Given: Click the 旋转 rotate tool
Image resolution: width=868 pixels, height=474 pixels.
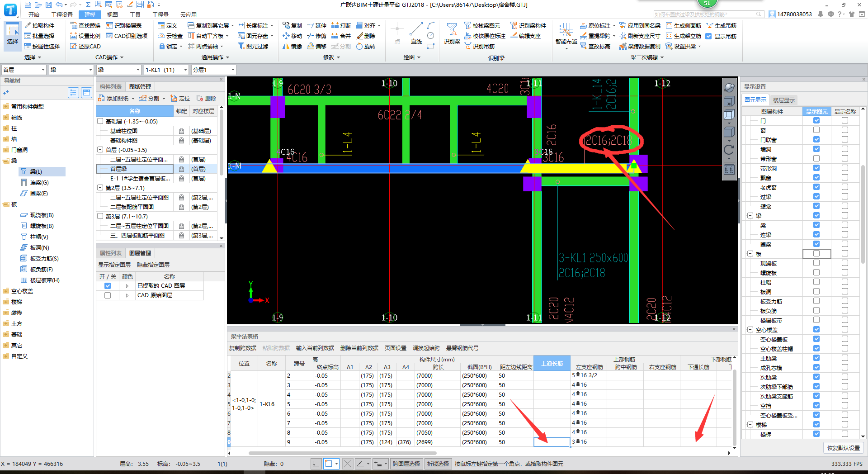Looking at the screenshot, I should click(x=365, y=46).
